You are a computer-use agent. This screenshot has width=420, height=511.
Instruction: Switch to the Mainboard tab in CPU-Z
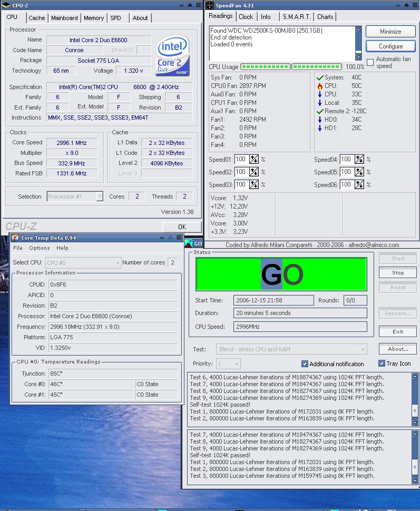tap(64, 18)
